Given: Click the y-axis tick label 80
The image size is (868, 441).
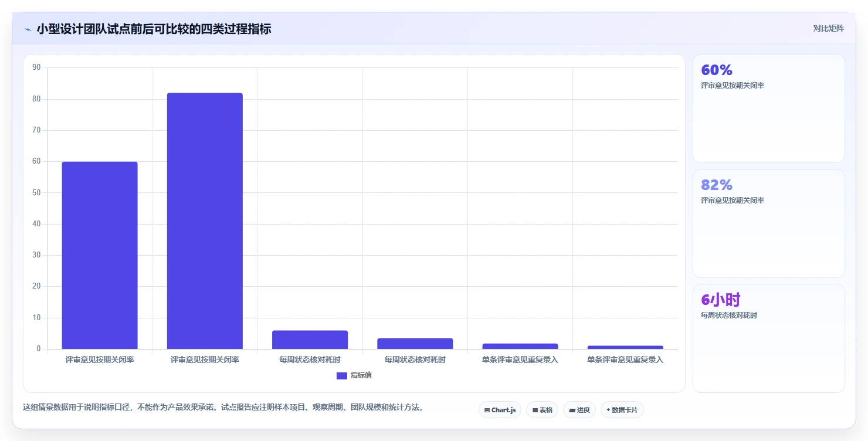Looking at the screenshot, I should (36, 99).
